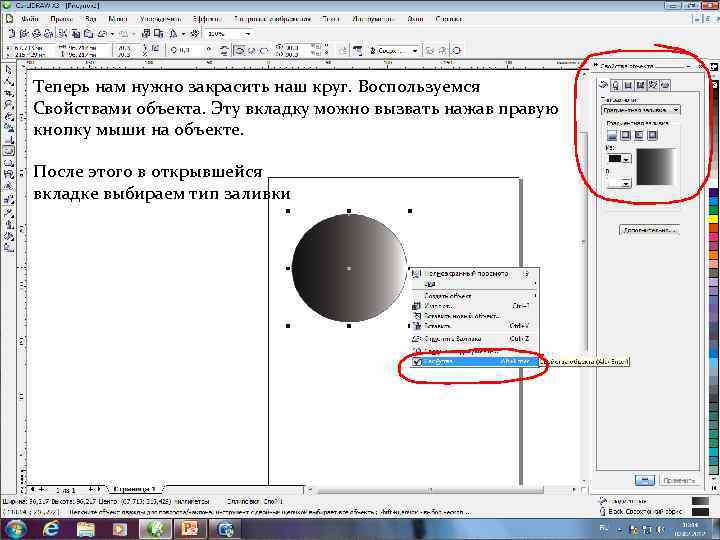
Task: Open the Страница 1 page tab
Action: (135, 489)
